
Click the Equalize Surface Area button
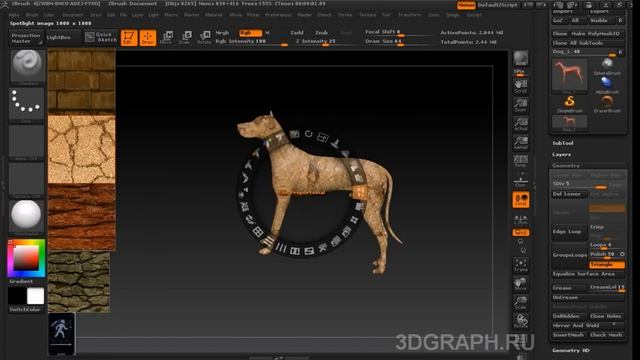588,274
